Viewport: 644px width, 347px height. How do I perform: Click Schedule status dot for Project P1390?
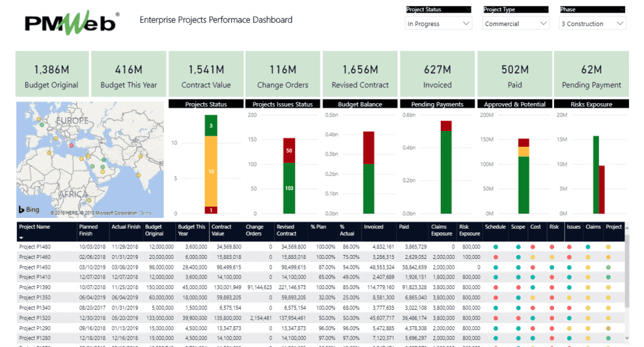tap(496, 287)
